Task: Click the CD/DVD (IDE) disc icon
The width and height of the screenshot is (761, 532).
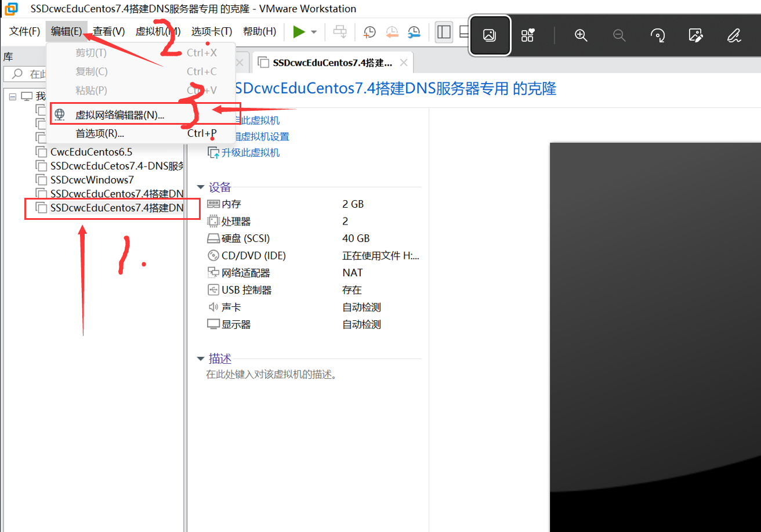Action: [213, 255]
